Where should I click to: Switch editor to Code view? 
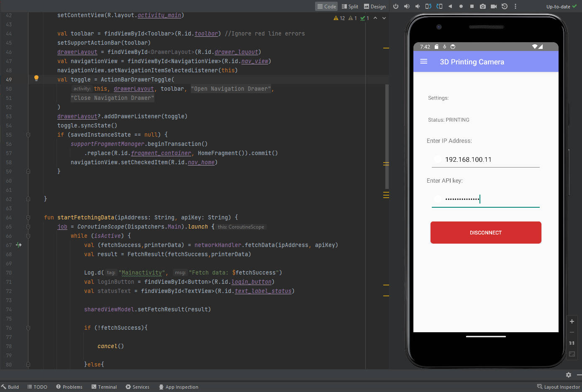pos(327,6)
